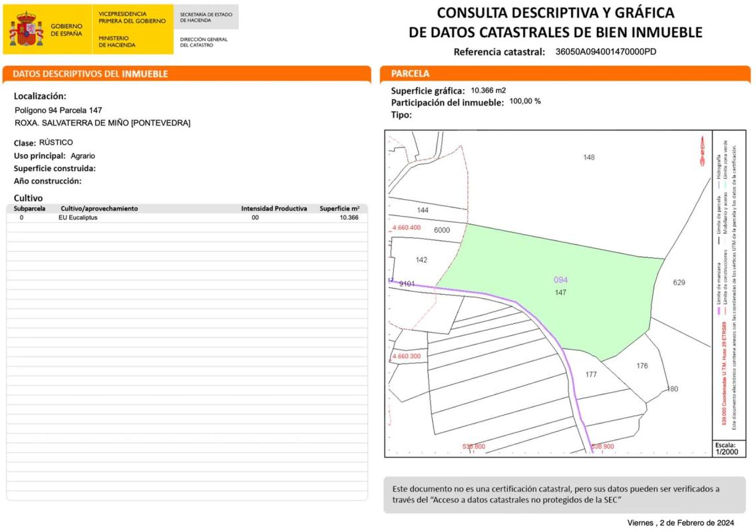Click the 'Ministerio de Hacienda' text in banner

pyautogui.click(x=117, y=42)
